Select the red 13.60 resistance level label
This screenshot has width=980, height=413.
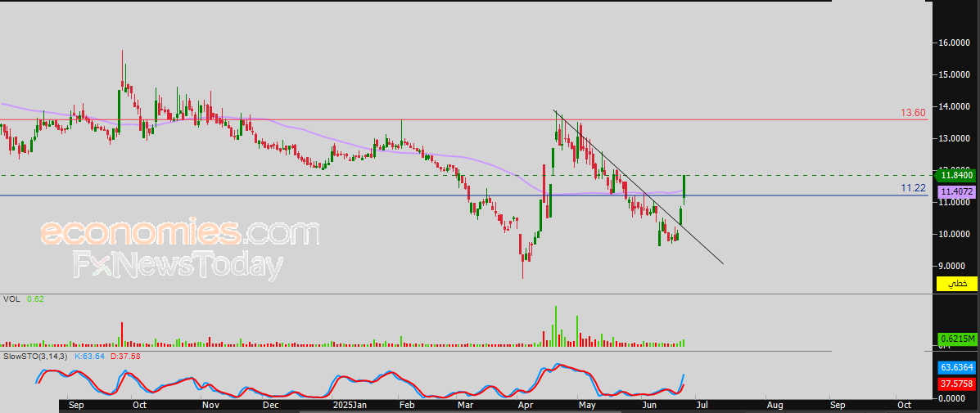click(913, 112)
